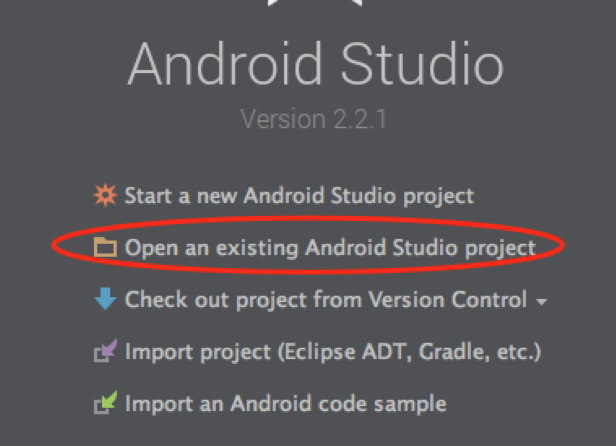
Task: Expand the Version Control dropdown arrow
Action: (x=541, y=302)
